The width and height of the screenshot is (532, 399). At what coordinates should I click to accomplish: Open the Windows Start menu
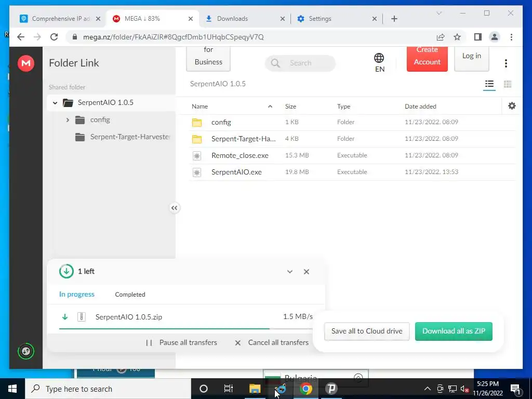[x=12, y=389]
